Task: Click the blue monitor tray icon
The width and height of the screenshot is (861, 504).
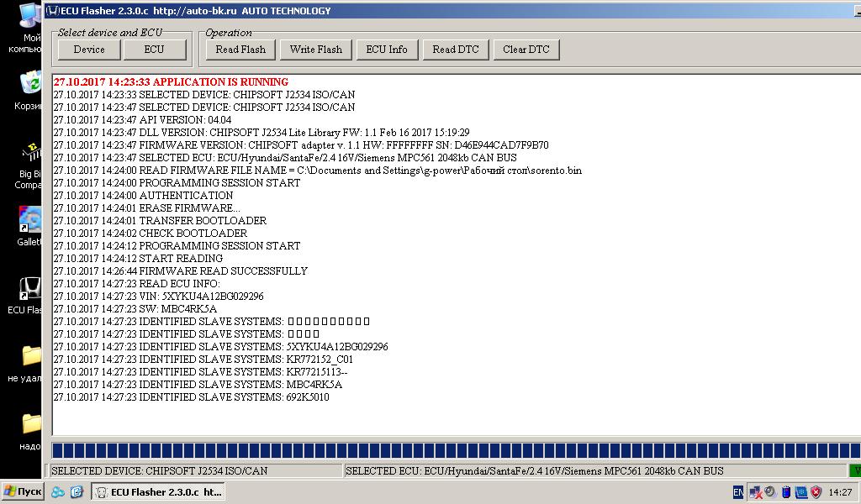Action: (x=801, y=492)
